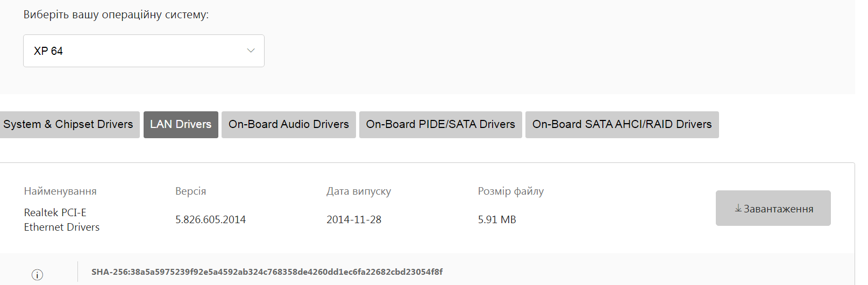Expand the OS list using the chevron arrow
Viewport: 868px width, 285px height.
point(251,51)
